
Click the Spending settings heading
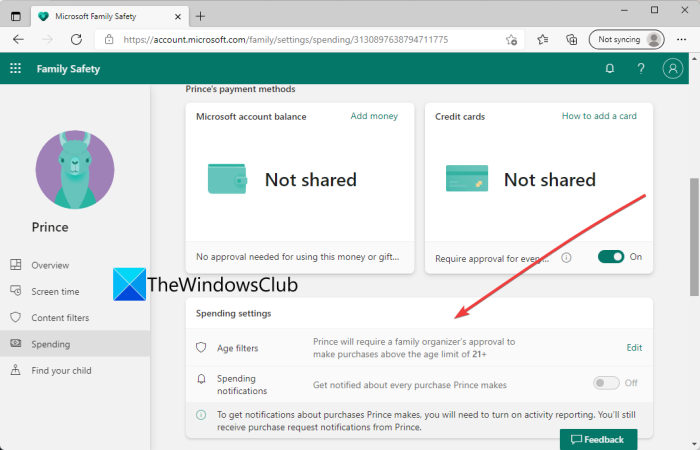pos(233,313)
